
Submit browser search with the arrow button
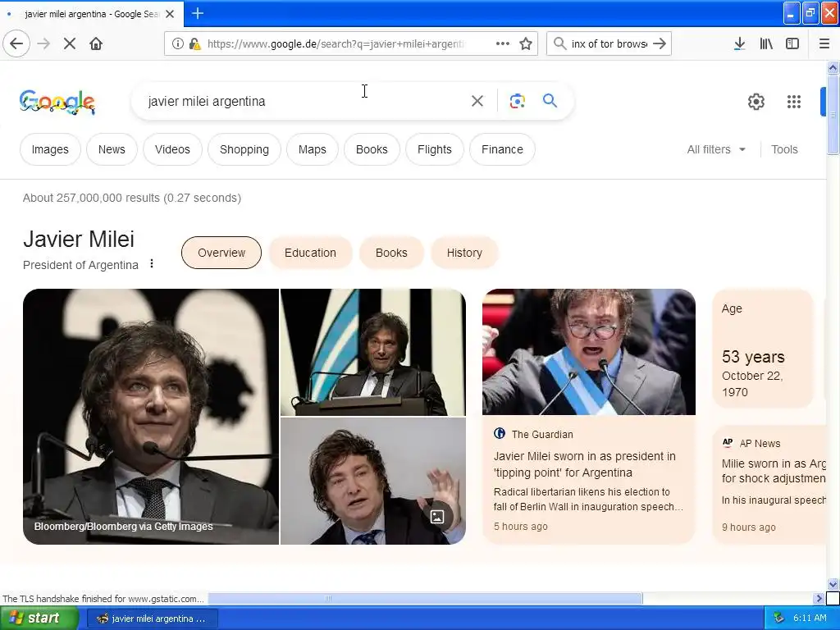(x=660, y=43)
